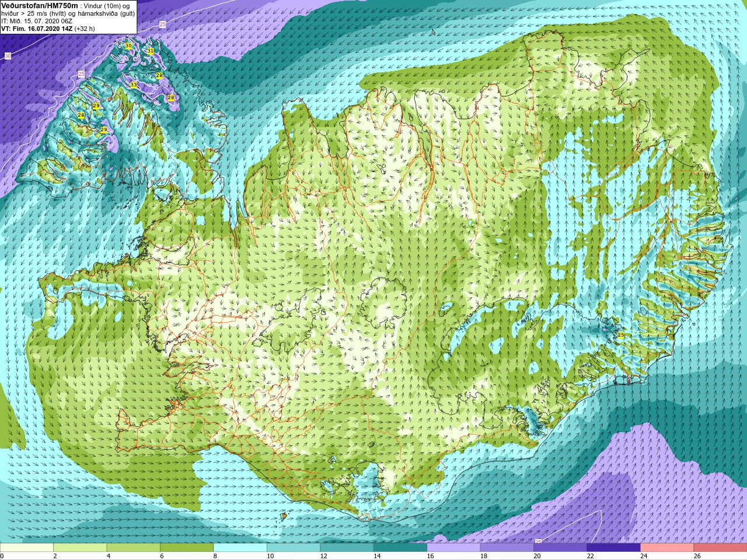Click the legend scale value 16
This screenshot has height=560, width=747.
[x=431, y=556]
